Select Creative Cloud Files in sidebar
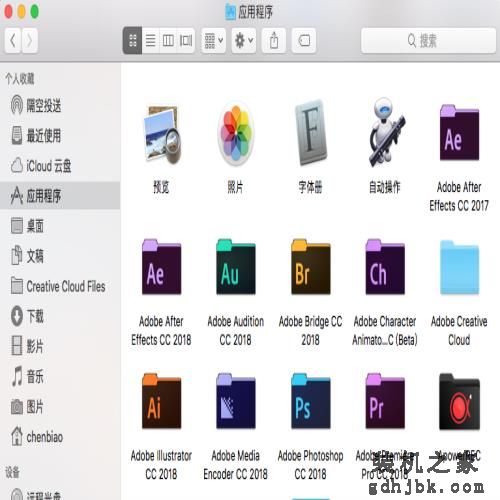The height and width of the screenshot is (500, 500). point(60,286)
